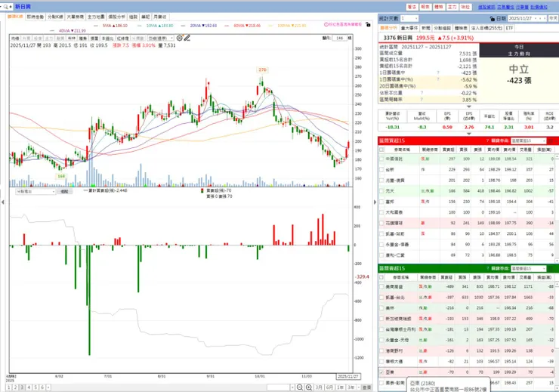
Task: Tick the 摩根大通 broker checkbox
Action: click(381, 361)
